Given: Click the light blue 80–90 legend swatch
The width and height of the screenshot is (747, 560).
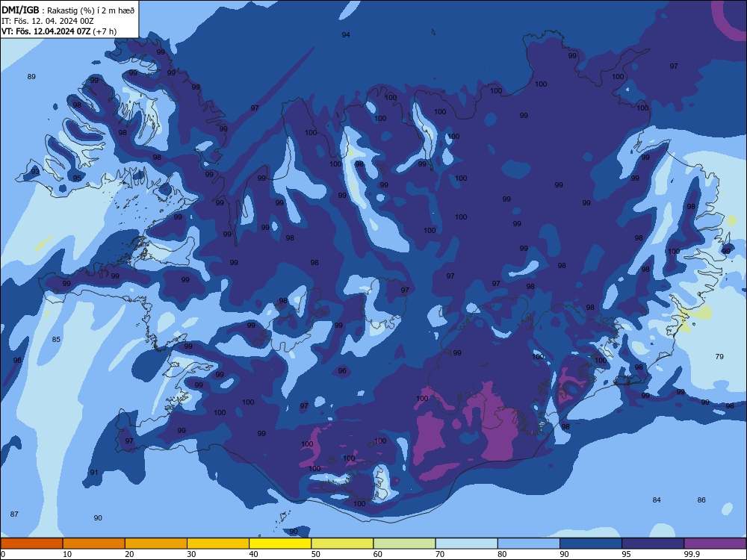Looking at the screenshot, I should 529,544.
